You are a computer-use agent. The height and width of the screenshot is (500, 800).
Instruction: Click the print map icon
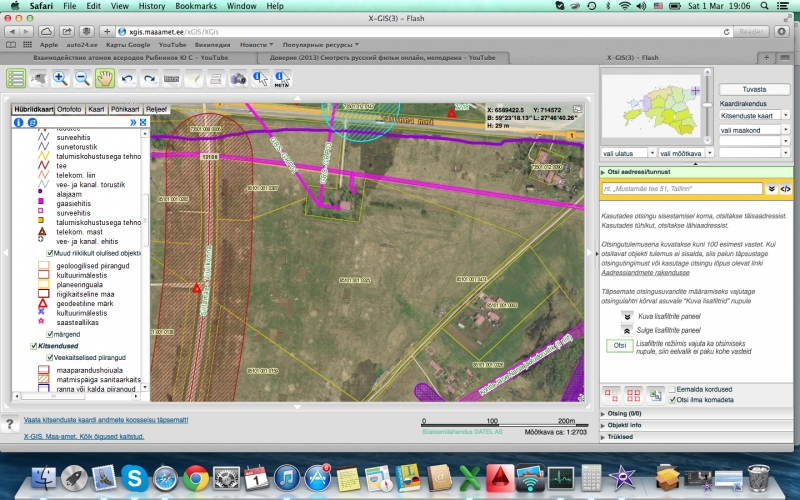click(x=216, y=79)
